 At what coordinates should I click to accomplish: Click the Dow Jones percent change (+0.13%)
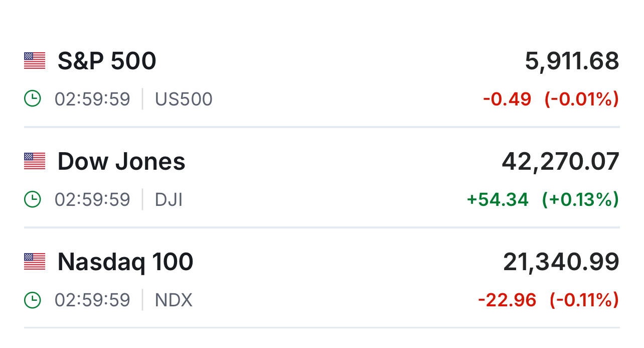[580, 200]
